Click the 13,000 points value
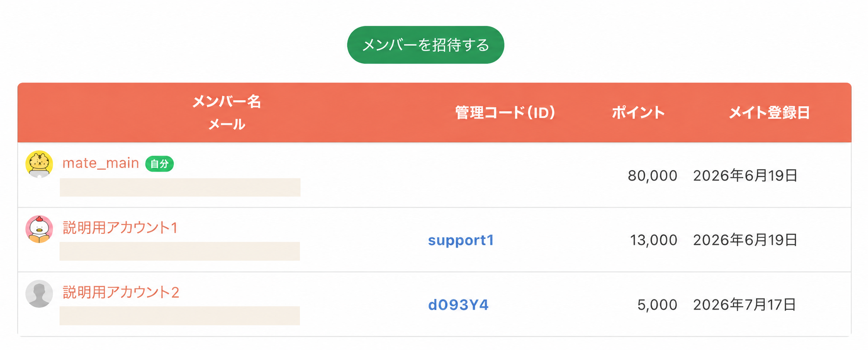This screenshot has height=350, width=868. click(x=654, y=240)
